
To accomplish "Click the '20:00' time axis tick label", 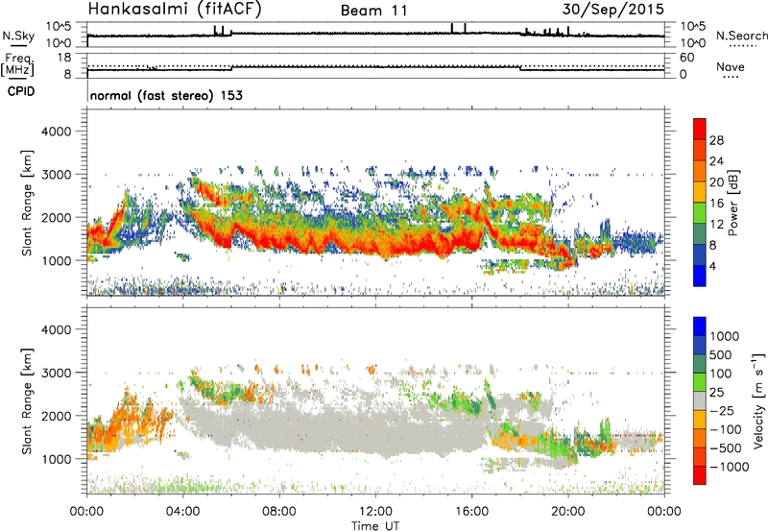I will click(x=568, y=512).
